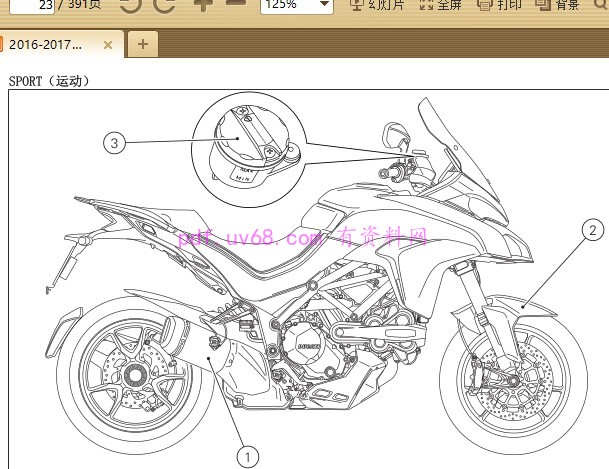
Task: Open search with the magnifier icon
Action: (602, 5)
